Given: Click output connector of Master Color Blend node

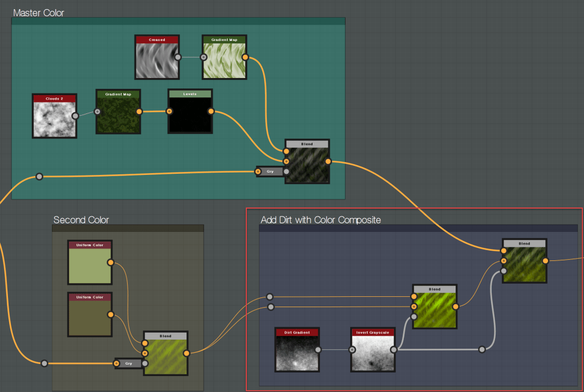Looking at the screenshot, I should (x=328, y=161).
